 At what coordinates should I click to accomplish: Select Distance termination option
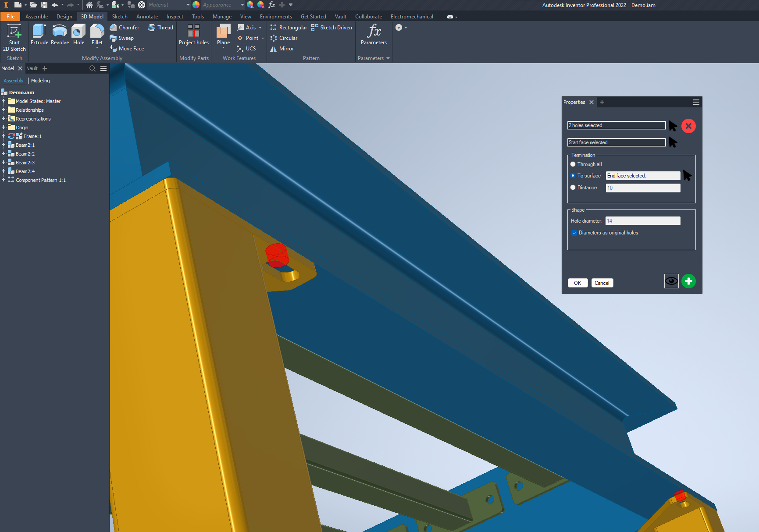[573, 188]
